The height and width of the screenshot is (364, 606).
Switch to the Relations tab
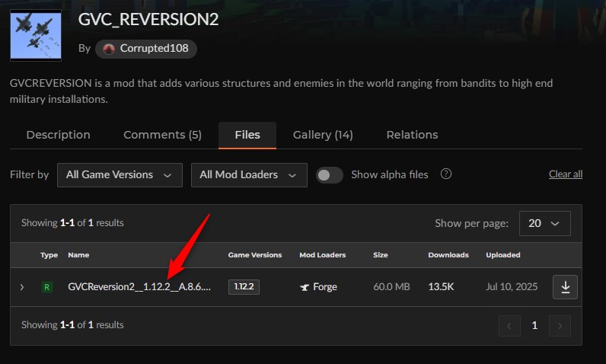[412, 135]
